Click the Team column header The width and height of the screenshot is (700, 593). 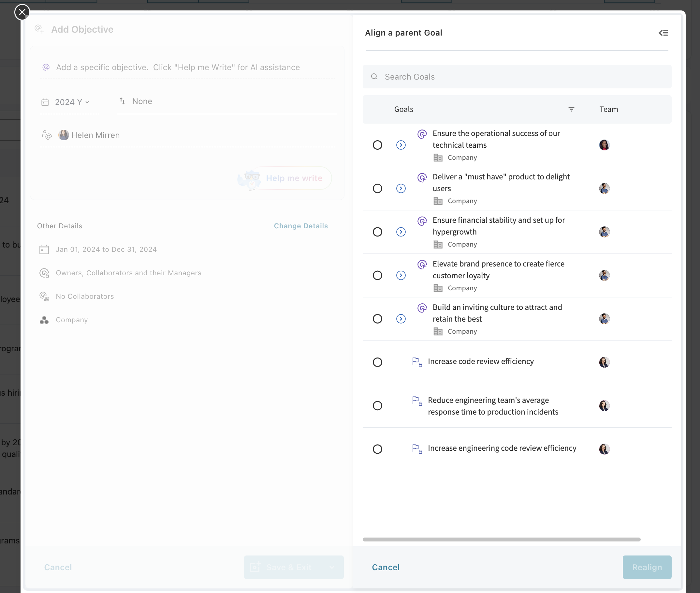point(608,109)
